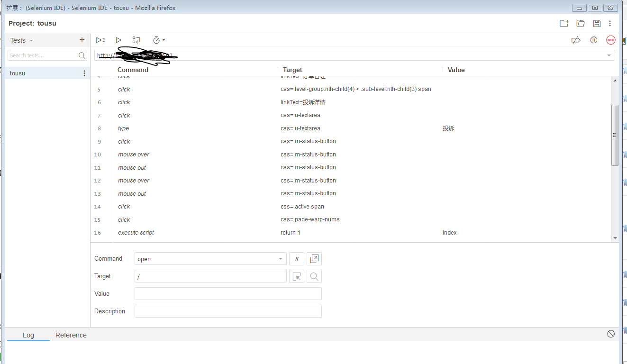Open the Command combo box list
Image resolution: width=627 pixels, height=364 pixels.
[279, 258]
